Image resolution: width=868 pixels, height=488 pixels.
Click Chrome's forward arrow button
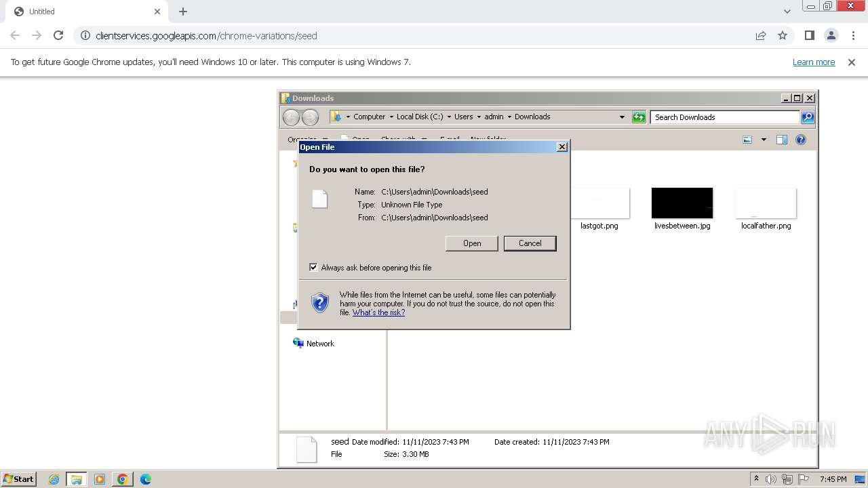[x=37, y=35]
